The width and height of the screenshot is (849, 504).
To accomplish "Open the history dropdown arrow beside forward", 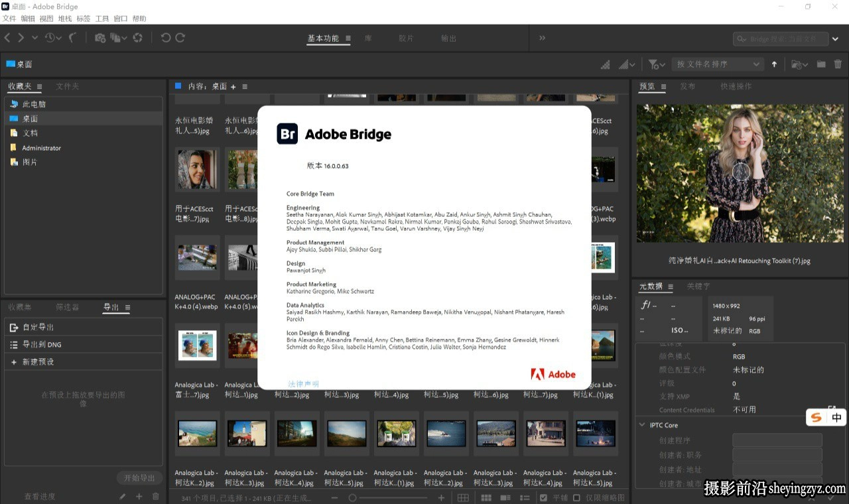I will [x=35, y=38].
